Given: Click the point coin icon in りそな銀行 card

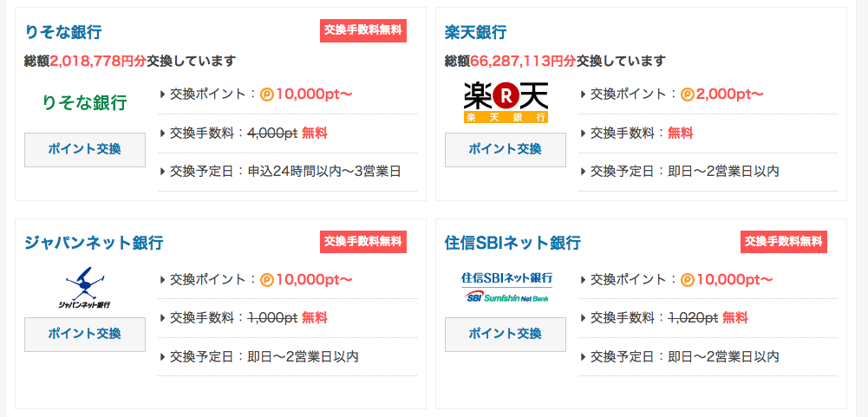Looking at the screenshot, I should coord(267,94).
